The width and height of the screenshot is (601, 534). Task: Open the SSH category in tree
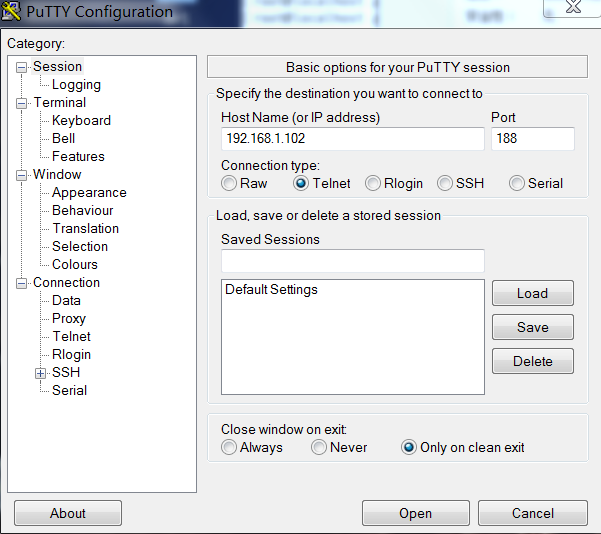click(x=66, y=373)
